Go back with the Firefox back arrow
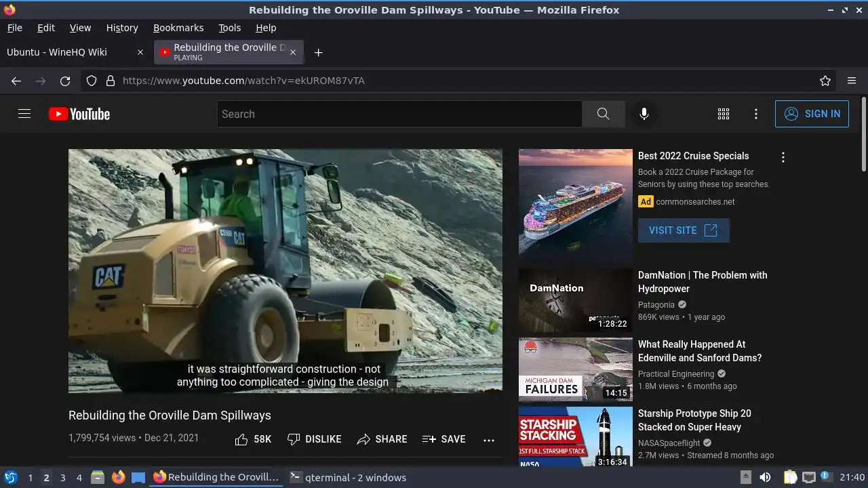Screen dimensions: 868x488 click(16, 81)
